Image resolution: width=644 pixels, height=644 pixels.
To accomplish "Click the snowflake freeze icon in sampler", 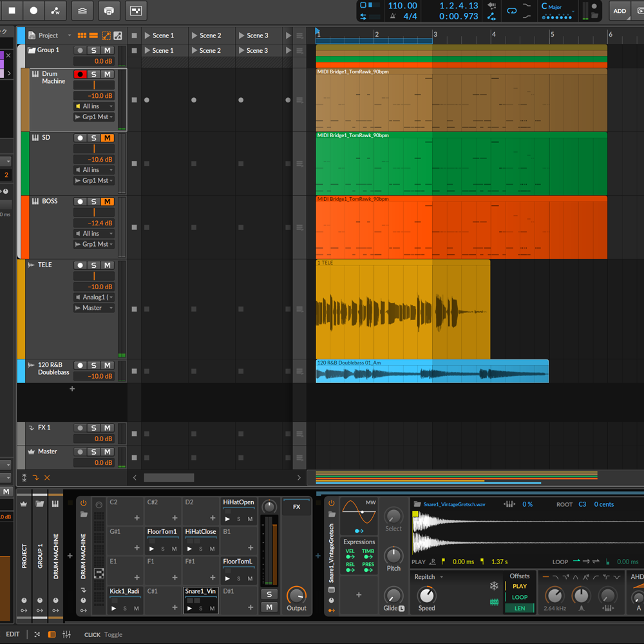I will [x=494, y=585].
